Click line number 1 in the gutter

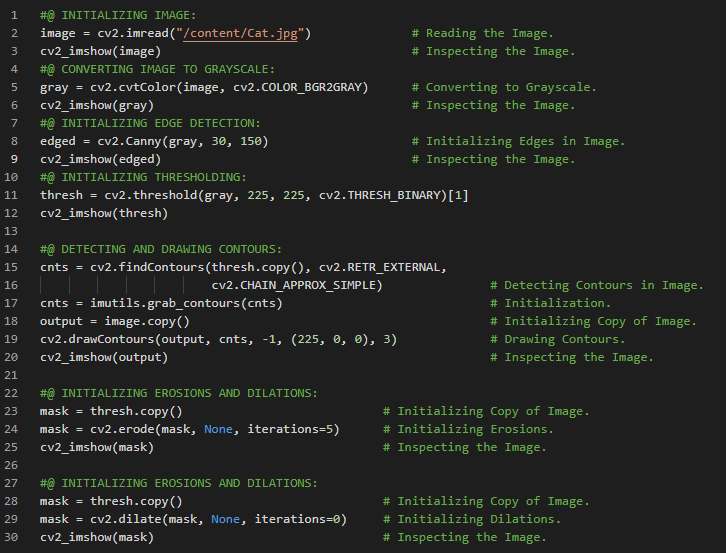[x=15, y=15]
